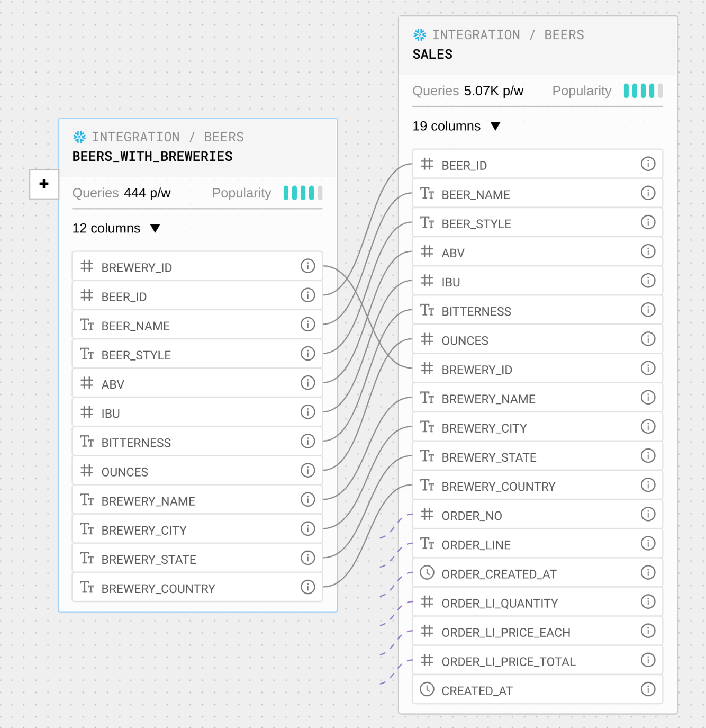Click the number type icon for OUNCES in SALES
The height and width of the screenshot is (728, 706).
click(427, 339)
